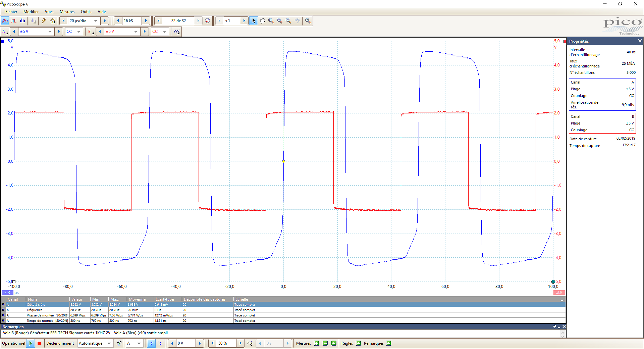Select falling edge trigger
The width and height of the screenshot is (644, 349).
click(160, 343)
